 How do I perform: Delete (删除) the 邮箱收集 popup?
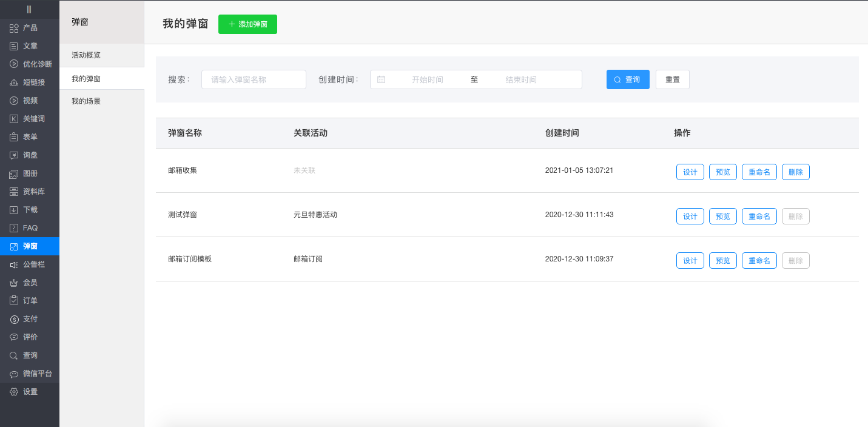point(795,172)
